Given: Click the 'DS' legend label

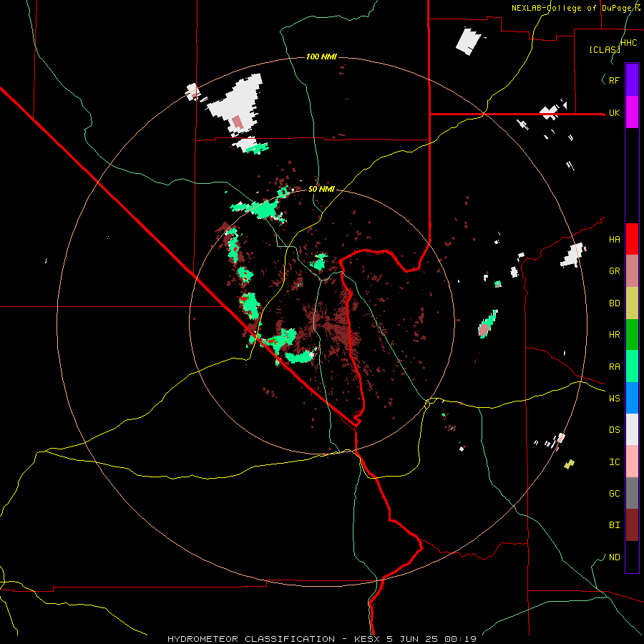Looking at the screenshot, I should pos(614,430).
